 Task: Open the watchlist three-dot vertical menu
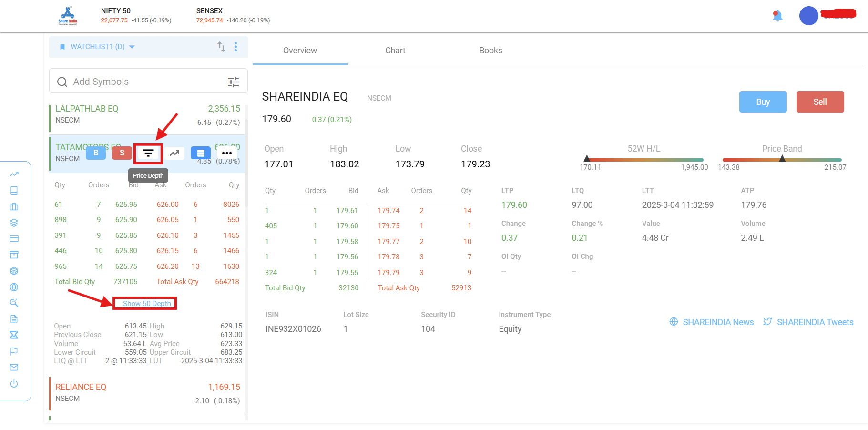tap(236, 47)
